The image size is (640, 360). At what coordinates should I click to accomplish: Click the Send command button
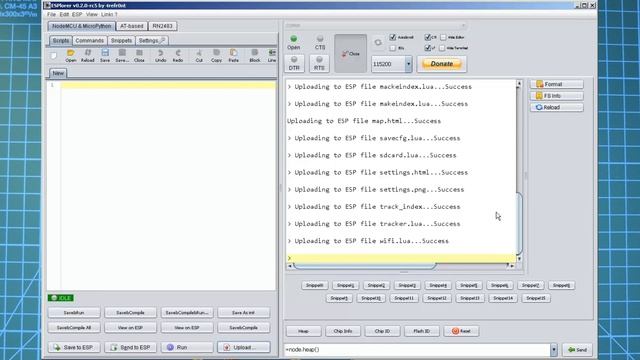(x=577, y=350)
